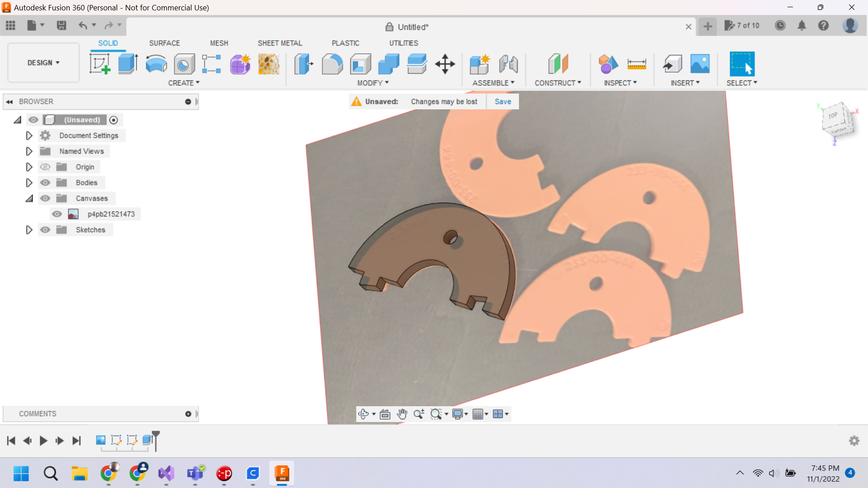Click the Orbit tool in navigation bar
Viewport: 868px width, 488px height.
tap(363, 414)
